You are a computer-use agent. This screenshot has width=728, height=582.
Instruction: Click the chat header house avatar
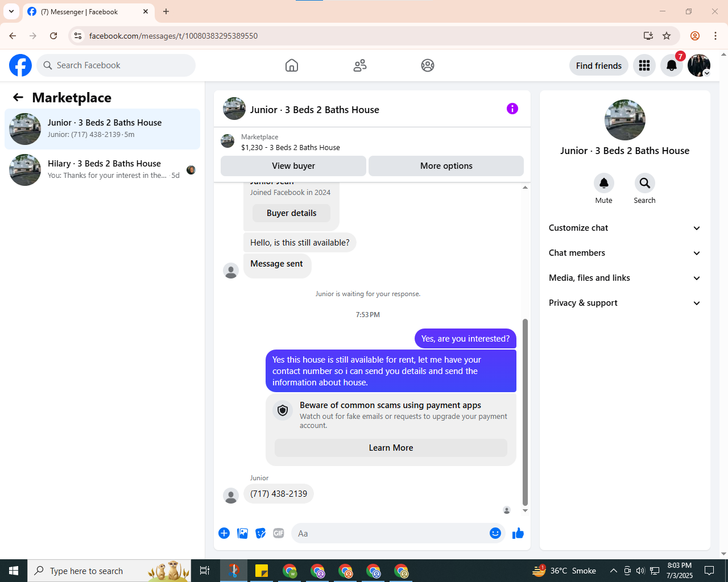[x=234, y=109]
